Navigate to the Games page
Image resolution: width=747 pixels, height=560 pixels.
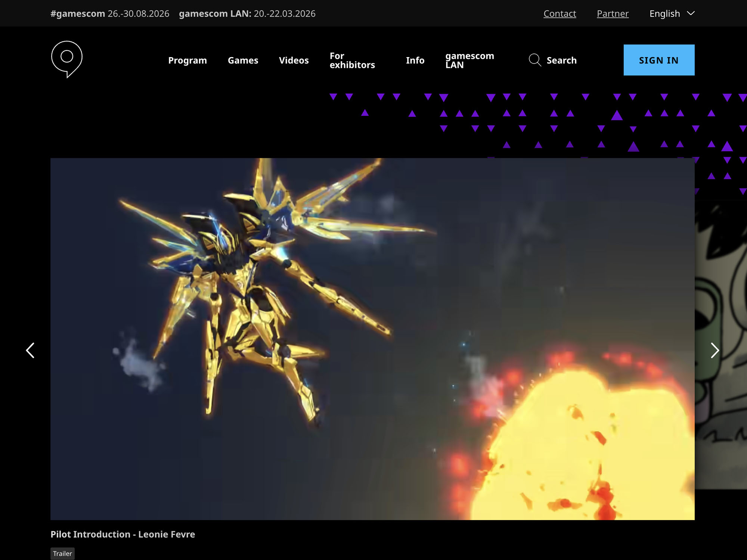point(243,60)
